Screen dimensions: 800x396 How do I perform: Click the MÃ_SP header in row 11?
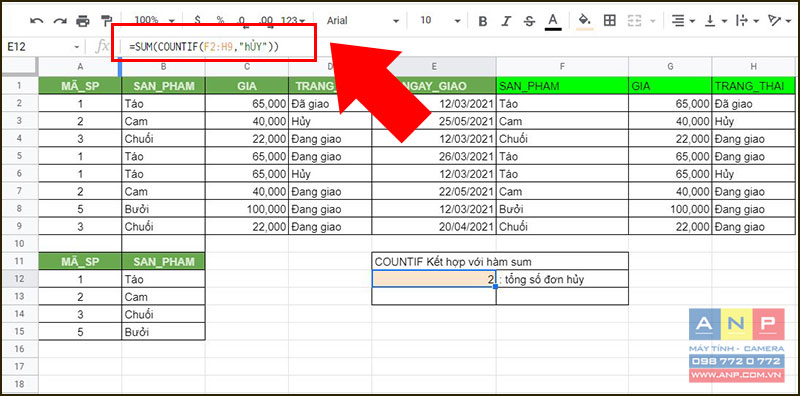[80, 261]
